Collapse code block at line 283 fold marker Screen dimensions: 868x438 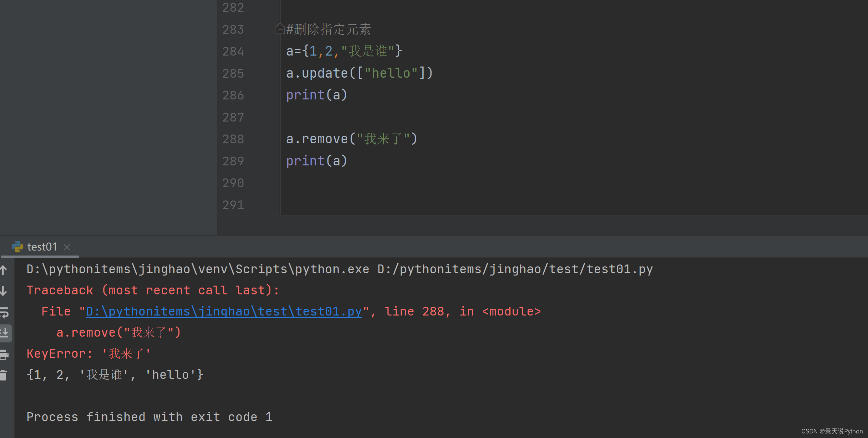280,29
